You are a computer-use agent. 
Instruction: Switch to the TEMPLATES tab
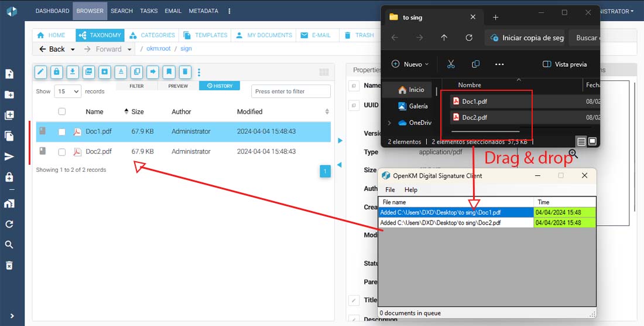tap(205, 35)
